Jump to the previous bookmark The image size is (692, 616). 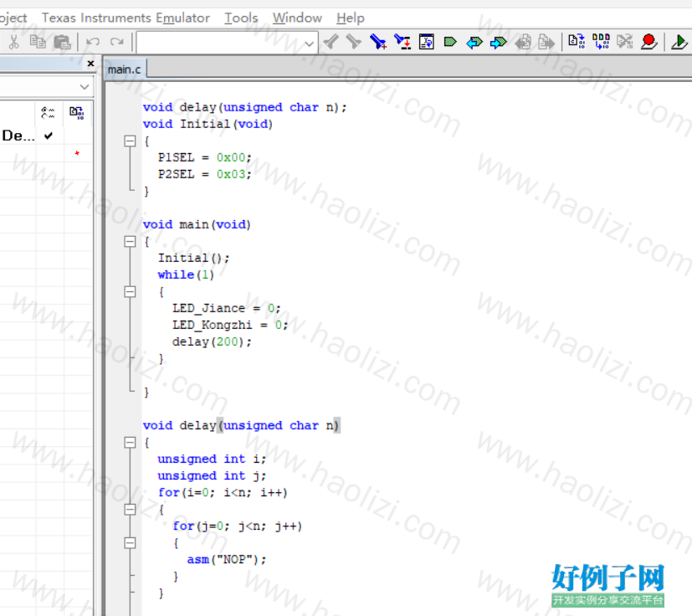[x=474, y=43]
